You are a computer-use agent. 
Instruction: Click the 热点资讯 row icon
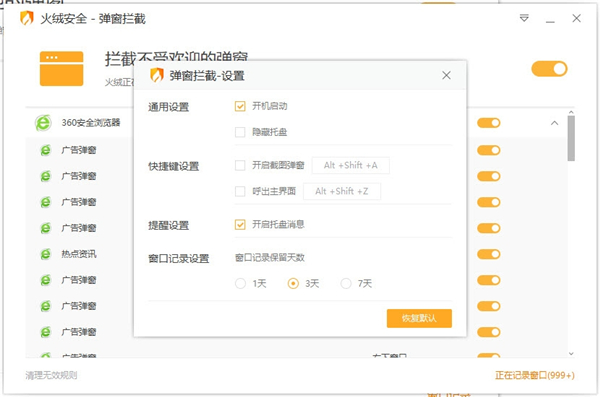[46, 254]
